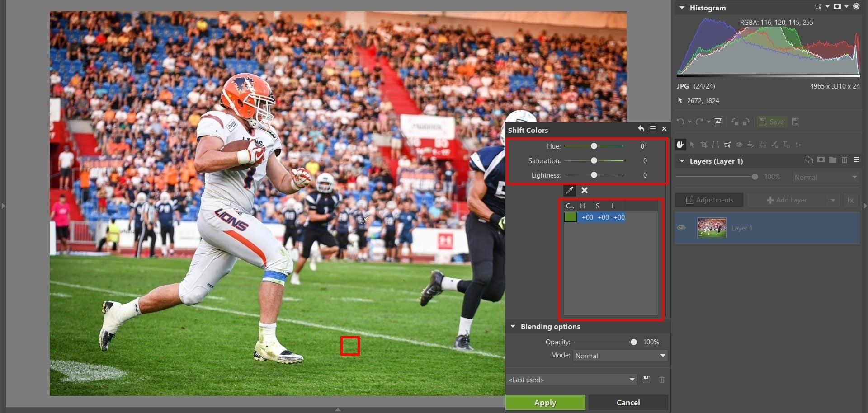Viewport: 868px width, 413px height.
Task: Click the Save As floppy icon
Action: (x=796, y=122)
